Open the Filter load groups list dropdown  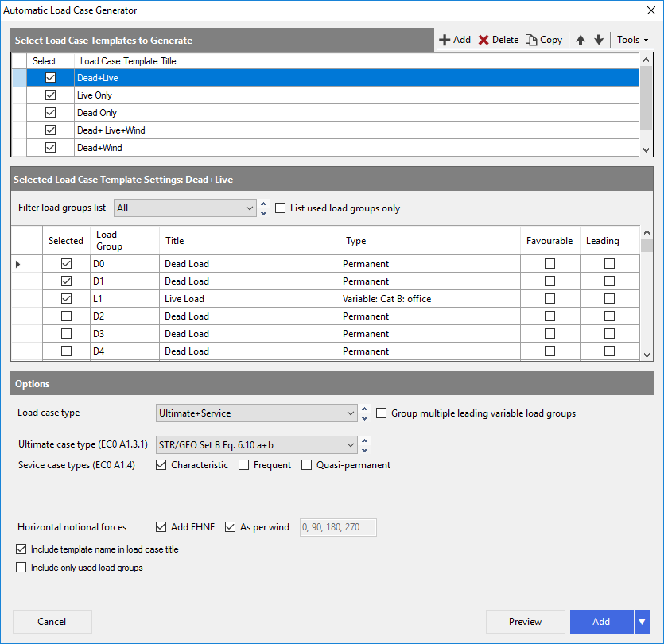(x=185, y=208)
